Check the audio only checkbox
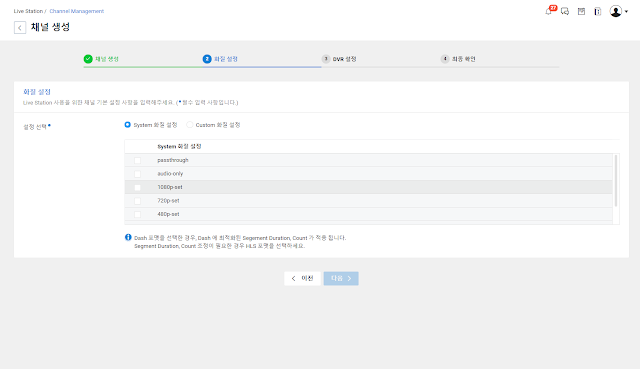Screen dimensions: 640x369 coord(138,174)
